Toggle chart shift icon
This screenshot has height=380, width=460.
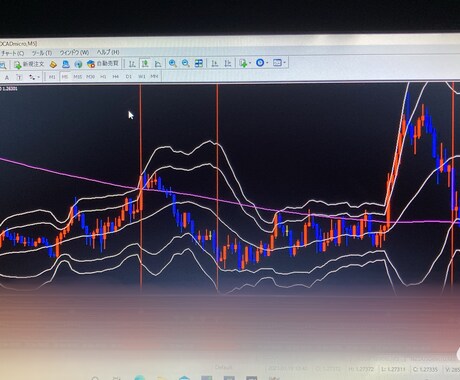228,63
